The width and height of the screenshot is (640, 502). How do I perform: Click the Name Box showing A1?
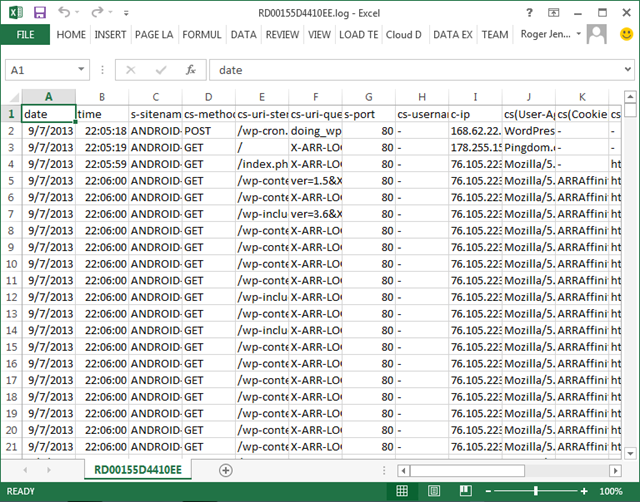tap(40, 70)
